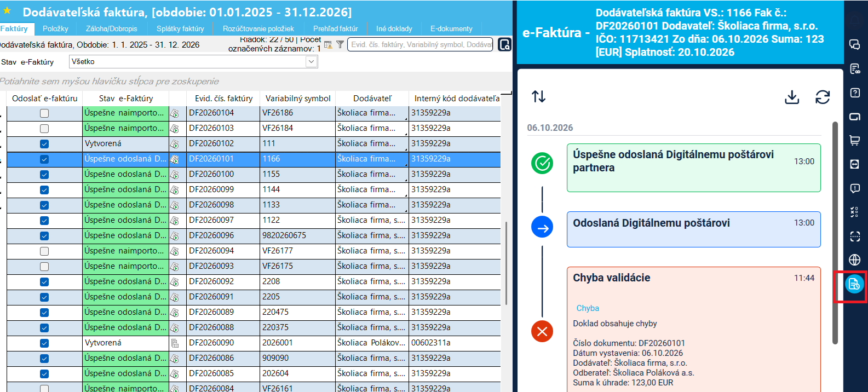868x392 pixels.
Task: Open the funnel filter icon
Action: click(340, 44)
